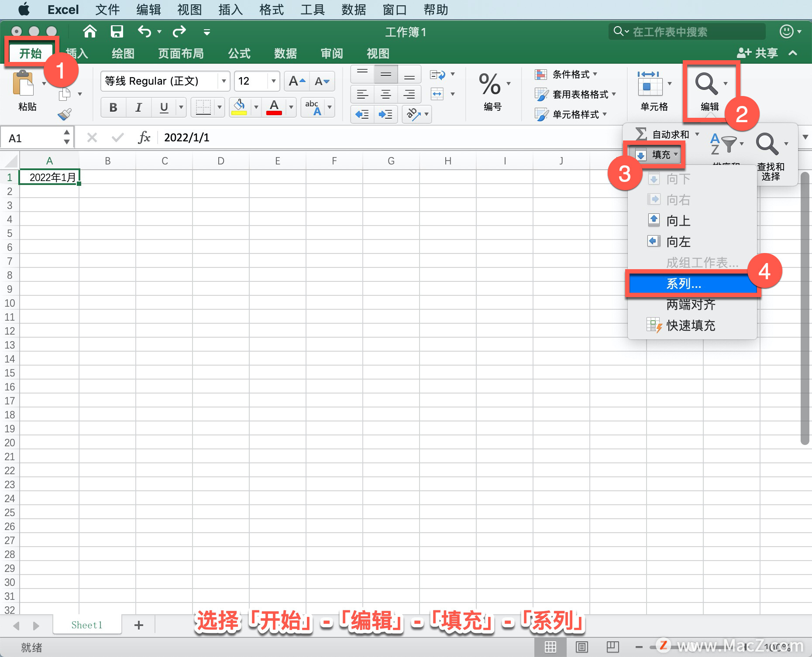Choose Series… from Fill menu
Screen dimensions: 812x657
tap(692, 284)
